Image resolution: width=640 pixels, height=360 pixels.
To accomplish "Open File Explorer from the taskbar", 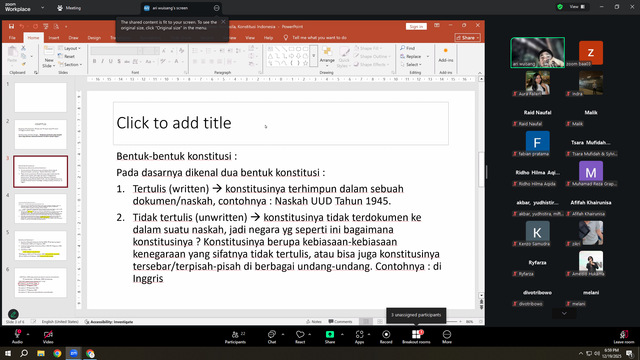I will [41, 353].
